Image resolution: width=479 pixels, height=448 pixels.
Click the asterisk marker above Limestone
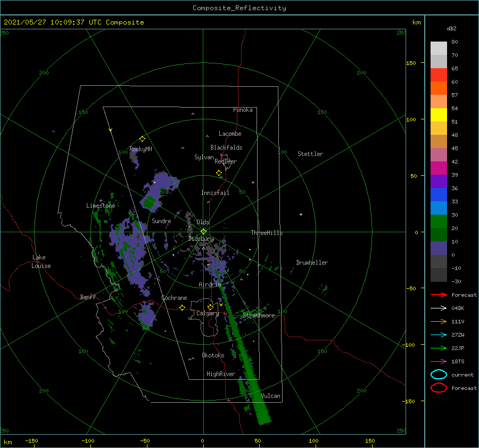(x=101, y=201)
